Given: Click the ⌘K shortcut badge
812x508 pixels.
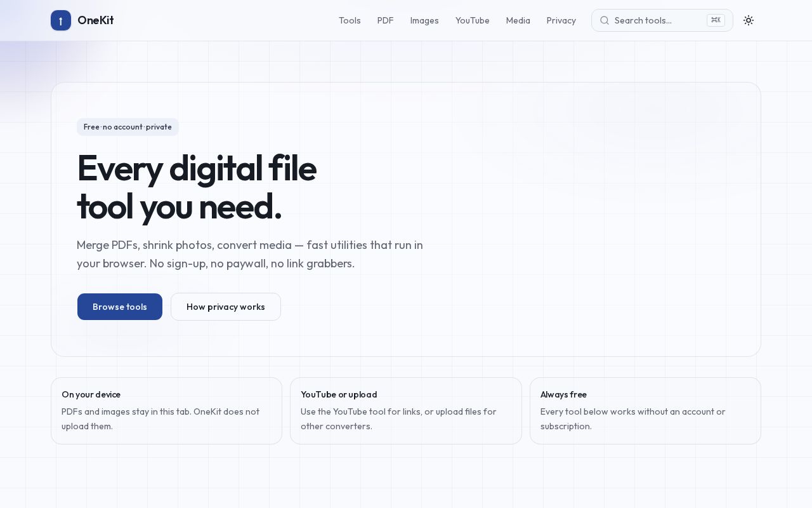Looking at the screenshot, I should point(716,20).
